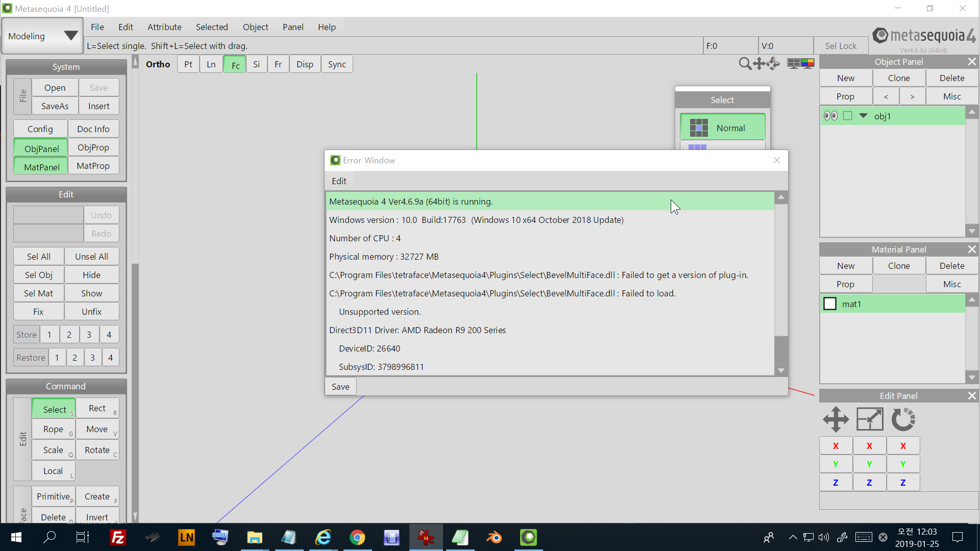Open Blender from the taskbar
Screen dimensions: 980x551
pyautogui.click(x=494, y=537)
